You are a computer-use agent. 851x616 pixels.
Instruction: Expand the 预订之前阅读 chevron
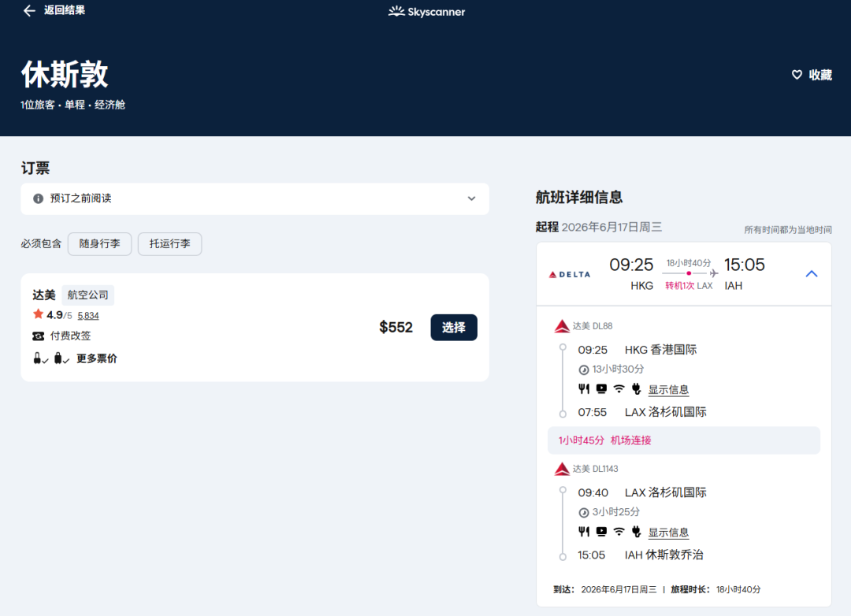(x=471, y=199)
